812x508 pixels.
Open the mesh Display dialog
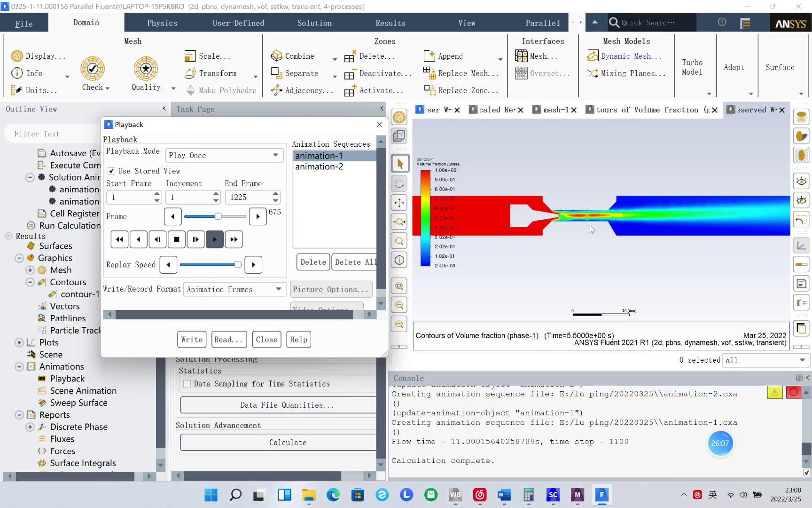tap(38, 56)
